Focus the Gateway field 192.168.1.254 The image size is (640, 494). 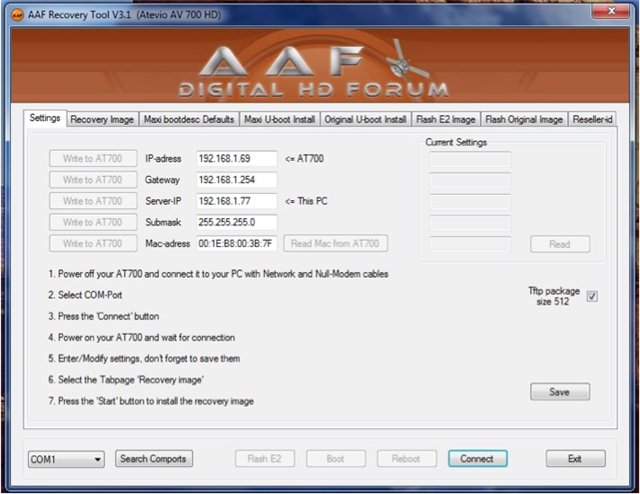[237, 180]
